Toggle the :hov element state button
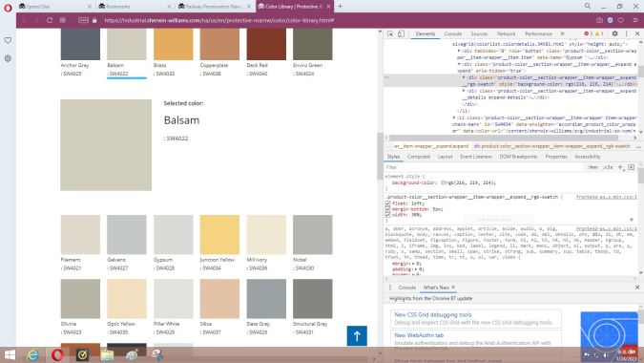The width and height of the screenshot is (644, 363). coord(592,167)
